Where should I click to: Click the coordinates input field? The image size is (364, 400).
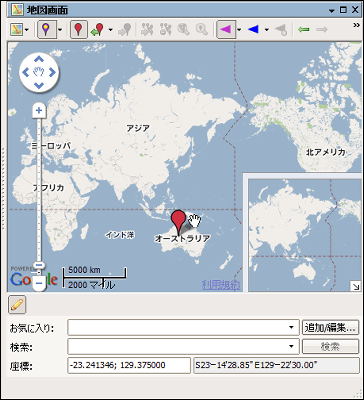129,365
